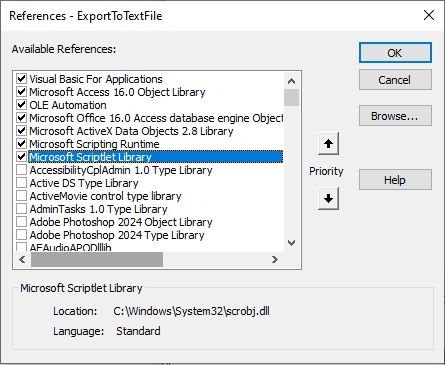Select ActiveMovie control type library text
The width and height of the screenshot is (445, 365).
105,196
